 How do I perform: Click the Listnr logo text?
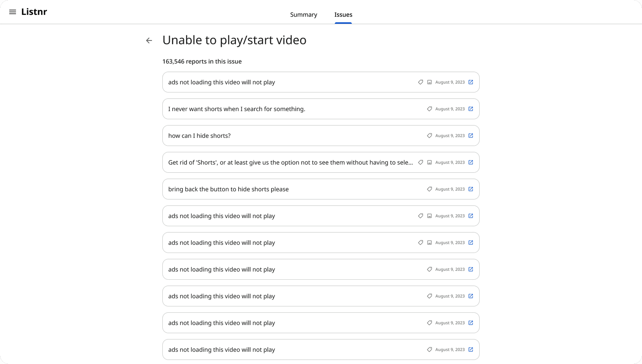(34, 12)
